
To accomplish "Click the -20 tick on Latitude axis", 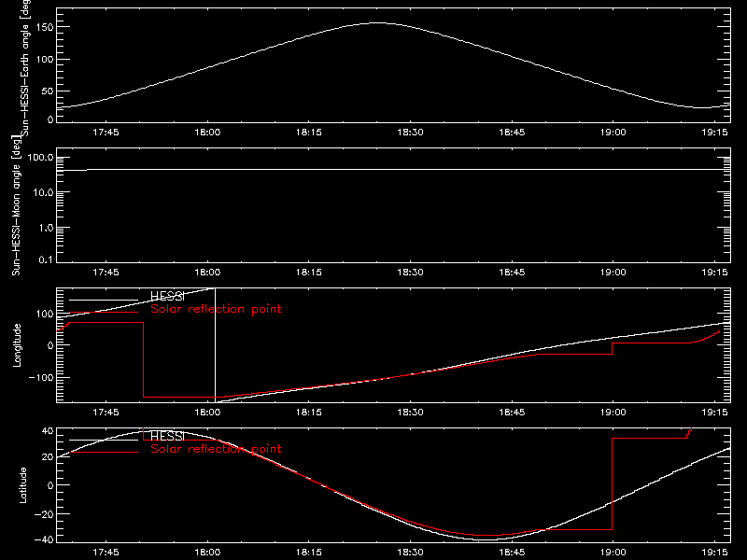I will tap(44, 514).
